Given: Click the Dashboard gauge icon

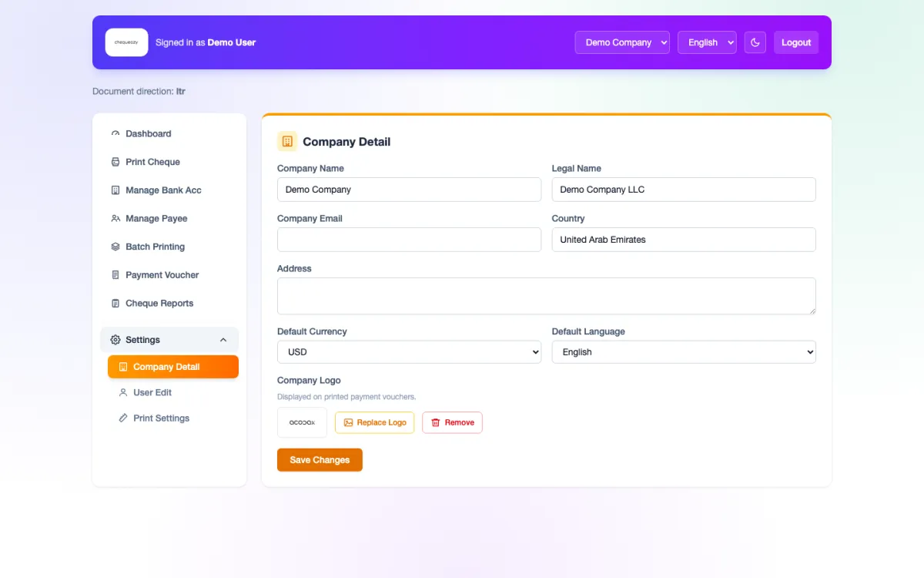Looking at the screenshot, I should 115,133.
